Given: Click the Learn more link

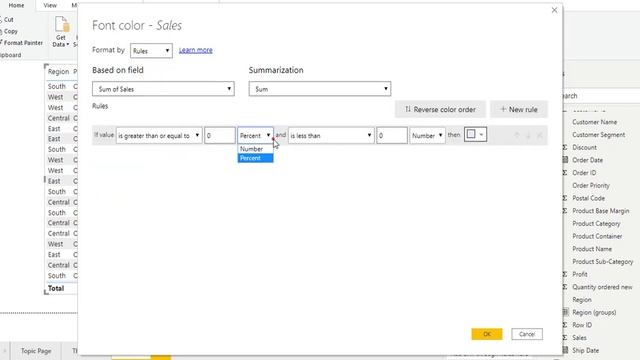Looking at the screenshot, I should (x=196, y=50).
